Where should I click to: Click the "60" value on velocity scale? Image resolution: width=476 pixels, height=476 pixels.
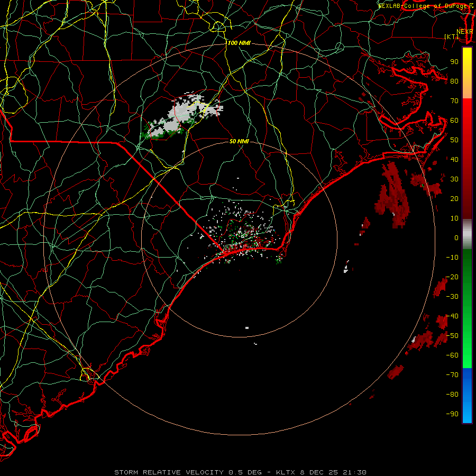[454, 121]
